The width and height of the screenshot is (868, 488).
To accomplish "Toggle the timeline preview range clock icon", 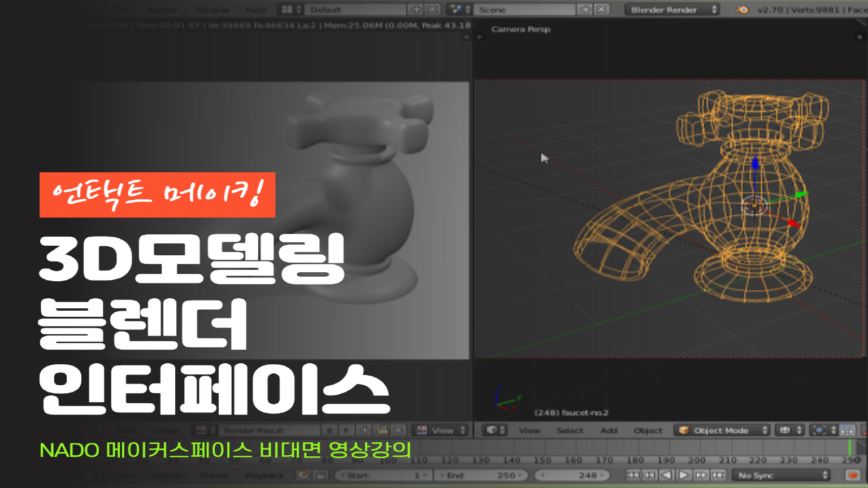I will 304,475.
